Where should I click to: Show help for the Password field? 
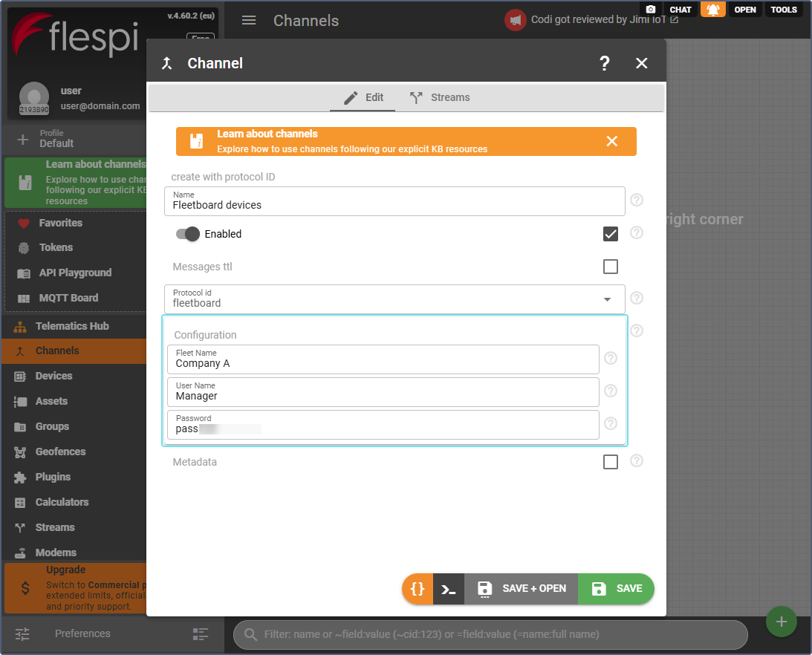tap(611, 423)
